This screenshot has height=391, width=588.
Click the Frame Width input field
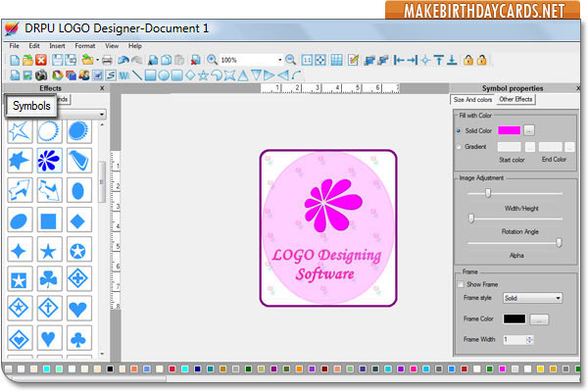pos(514,340)
